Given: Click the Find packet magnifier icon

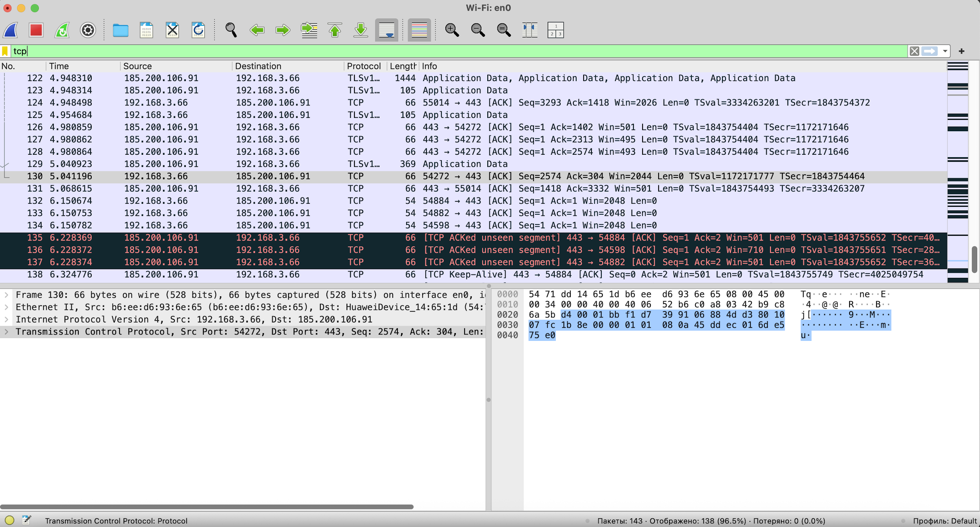Looking at the screenshot, I should [231, 30].
